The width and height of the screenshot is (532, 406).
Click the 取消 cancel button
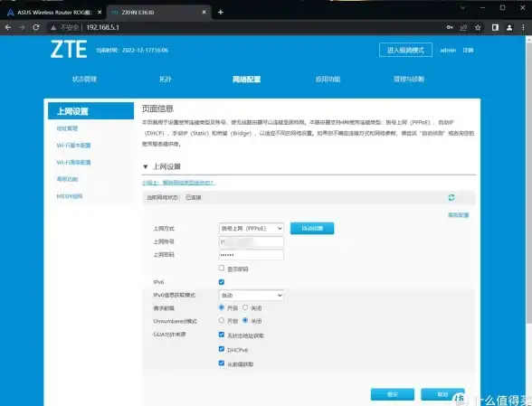pos(442,394)
